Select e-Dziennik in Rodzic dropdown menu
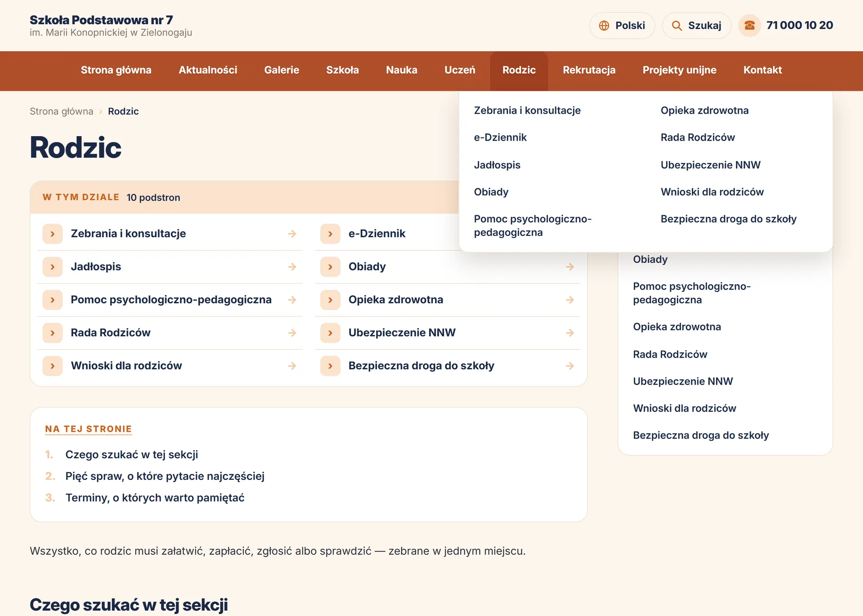Screen dimensions: 863x616 tap(500, 137)
